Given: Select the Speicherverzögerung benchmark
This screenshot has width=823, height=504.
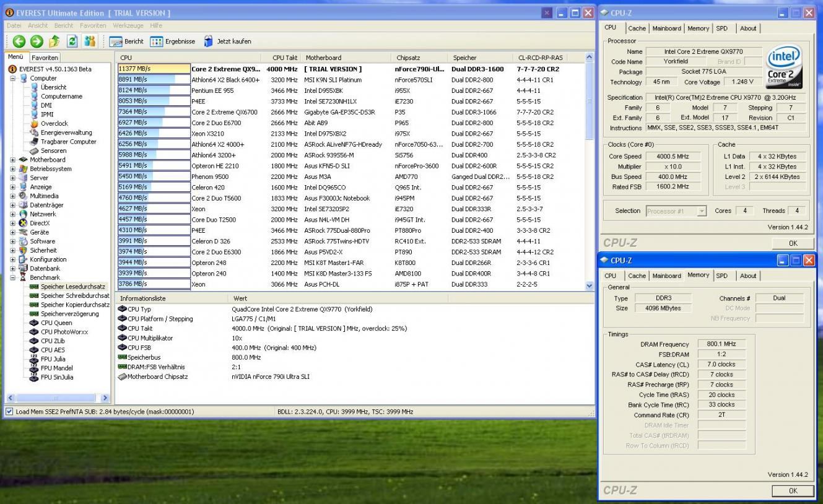Looking at the screenshot, I should point(69,314).
